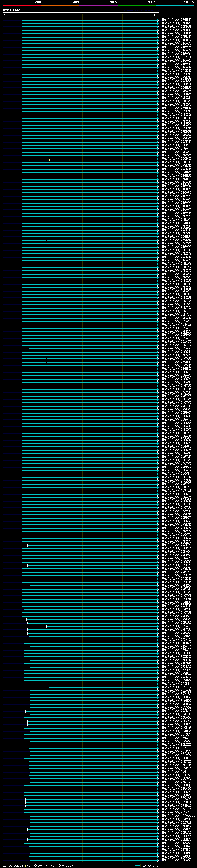Open hit UniRef100_Q5FBU5
Viewport: 197px width, 868px height.
point(177,37)
